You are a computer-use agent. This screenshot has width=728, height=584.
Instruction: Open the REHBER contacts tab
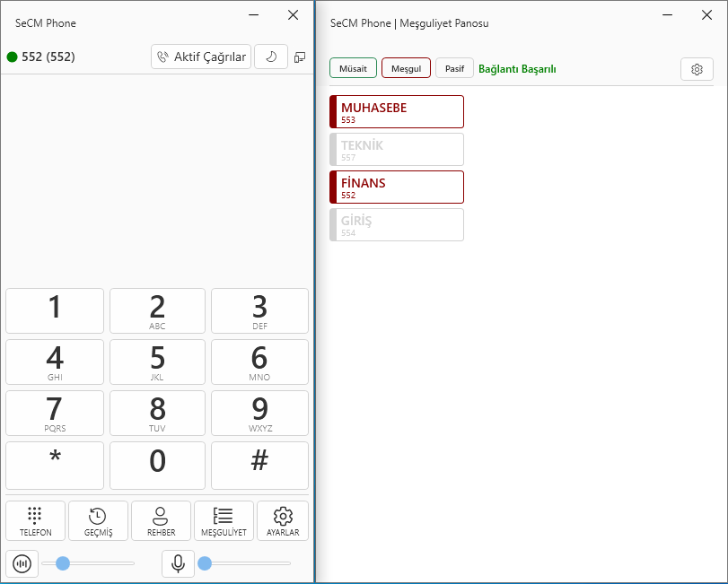pyautogui.click(x=161, y=520)
